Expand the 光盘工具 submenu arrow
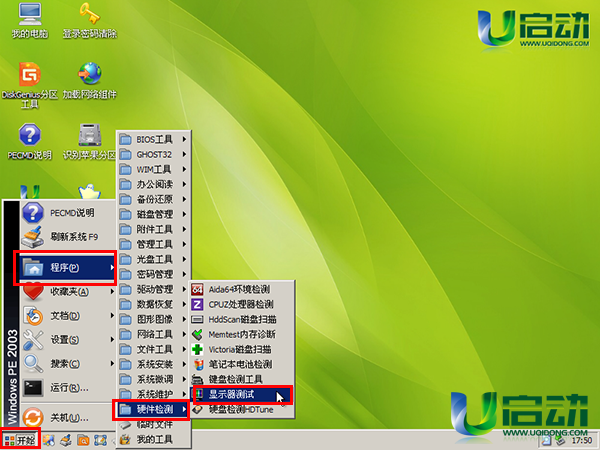This screenshot has height=450, width=600. point(184,259)
